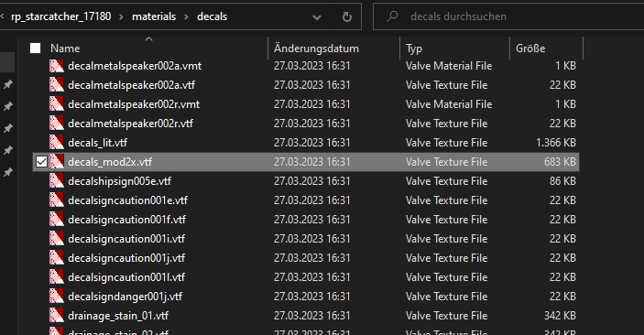Select file decals_lit.vtf
This screenshot has height=335, width=644.
click(x=97, y=143)
